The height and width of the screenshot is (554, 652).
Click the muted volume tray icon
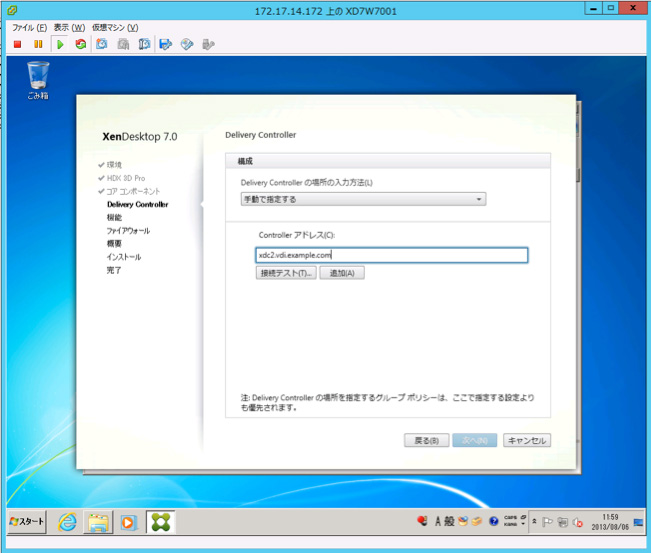click(x=578, y=522)
